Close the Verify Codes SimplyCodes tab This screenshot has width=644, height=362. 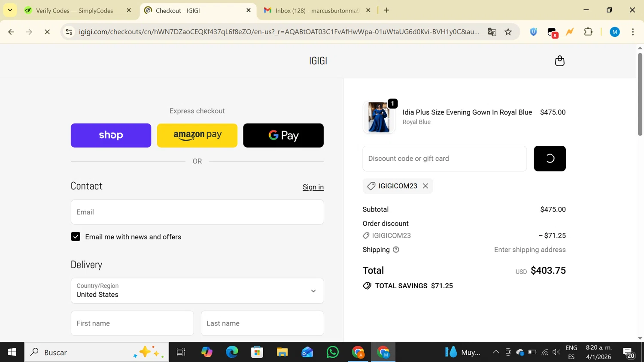pyautogui.click(x=129, y=10)
